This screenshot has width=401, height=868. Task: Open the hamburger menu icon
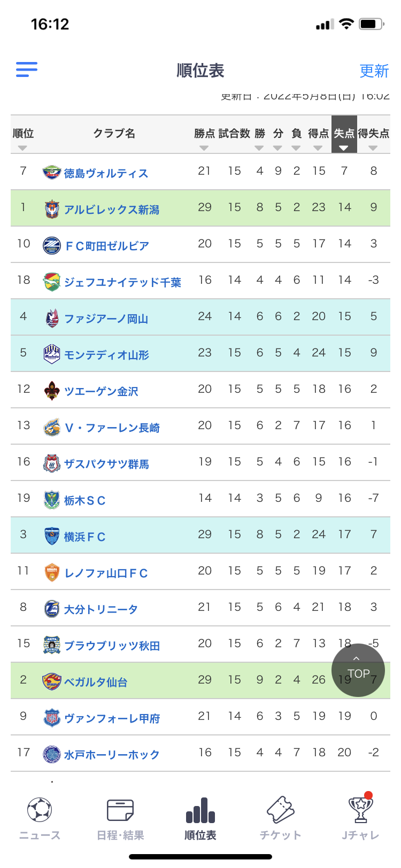27,69
